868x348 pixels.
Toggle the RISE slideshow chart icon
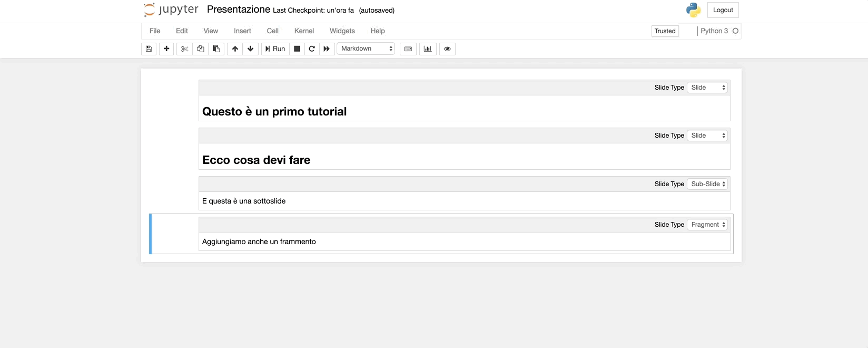pyautogui.click(x=428, y=49)
